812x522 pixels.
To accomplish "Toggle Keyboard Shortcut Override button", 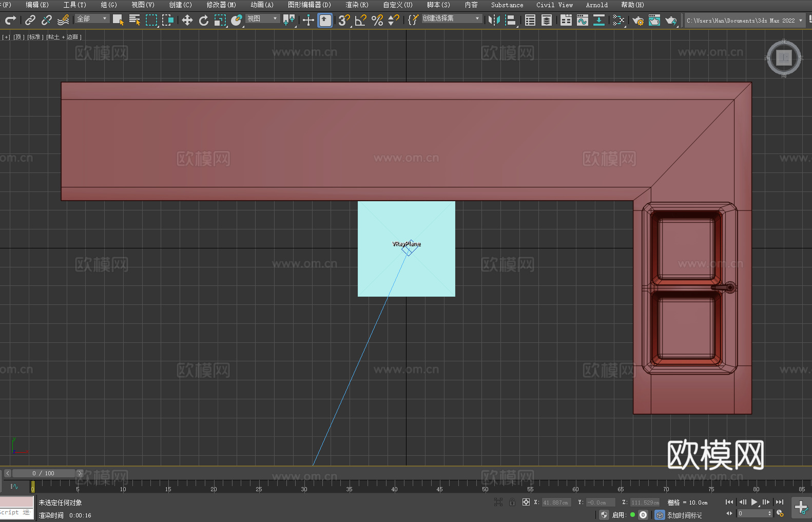I will point(325,20).
